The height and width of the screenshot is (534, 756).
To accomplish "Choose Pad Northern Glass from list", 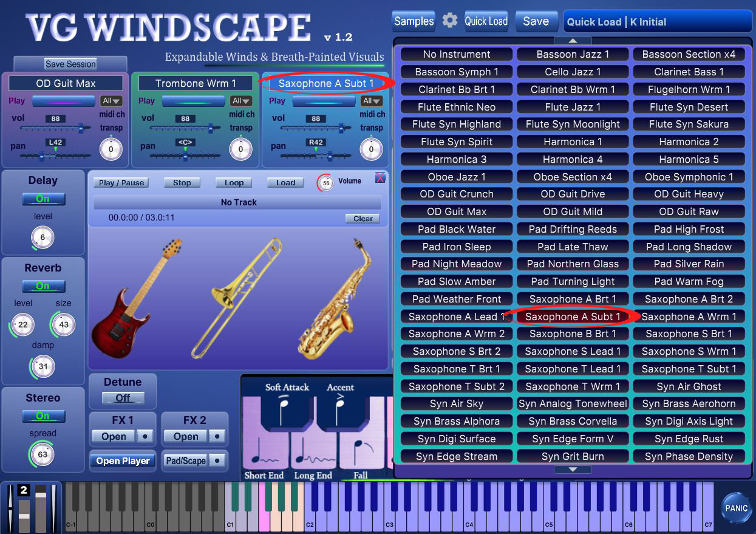I will (x=573, y=264).
